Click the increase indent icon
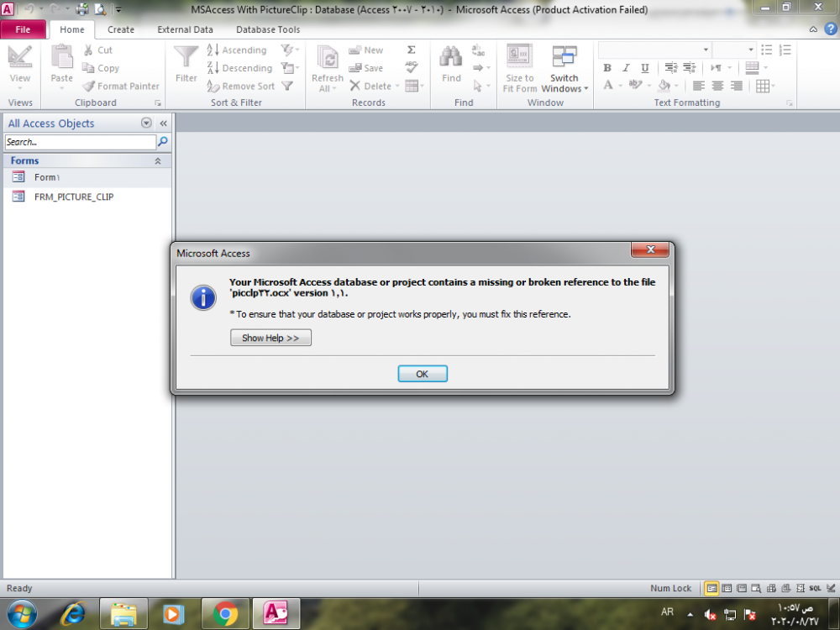The width and height of the screenshot is (840, 630). pos(690,67)
